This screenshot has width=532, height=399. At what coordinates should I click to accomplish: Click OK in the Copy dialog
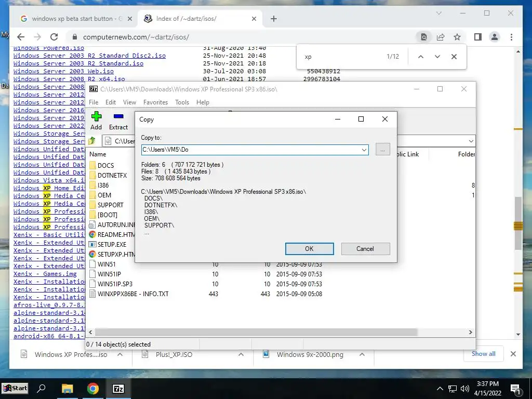tap(310, 249)
